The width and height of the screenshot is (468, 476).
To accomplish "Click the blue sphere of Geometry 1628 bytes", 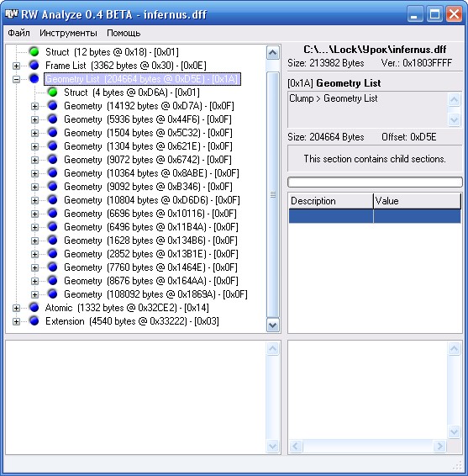I will coord(53,241).
